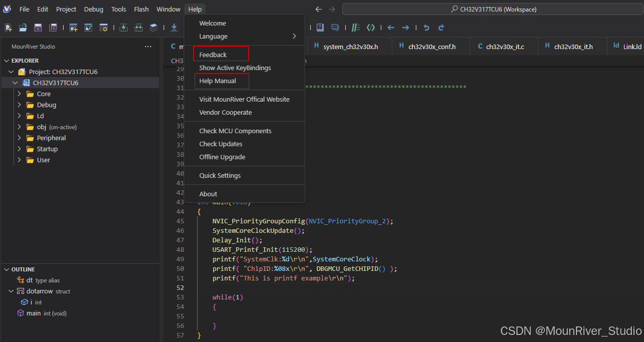Screen dimensions: 644x342
Task: Open the Language submenu
Action: [x=244, y=36]
